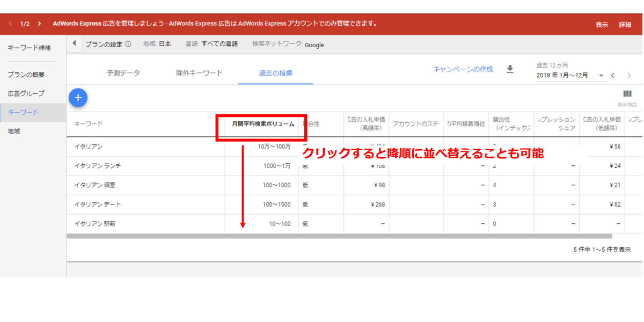Sort by 月間平均検索ボリューム column header

263,124
